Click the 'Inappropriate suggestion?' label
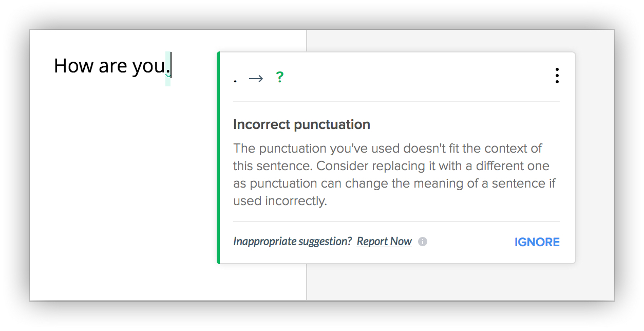The image size is (644, 331). pyautogui.click(x=292, y=242)
